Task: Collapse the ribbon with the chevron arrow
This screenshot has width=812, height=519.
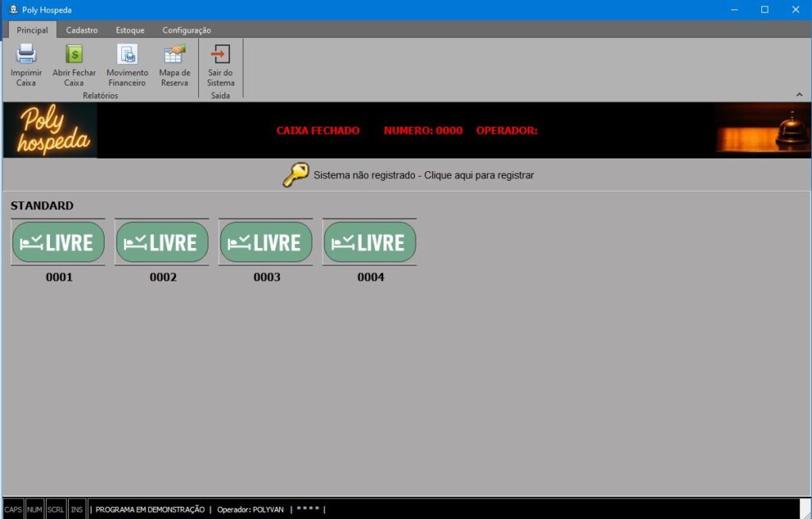Action: (799, 94)
